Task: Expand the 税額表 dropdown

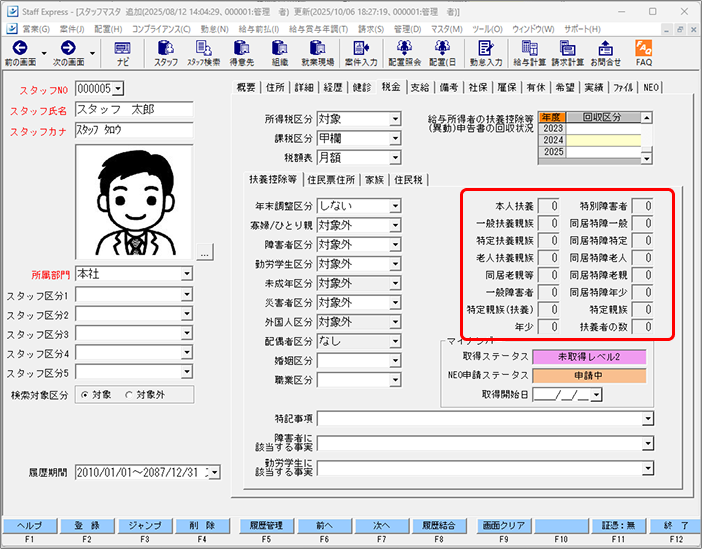Action: [x=395, y=158]
